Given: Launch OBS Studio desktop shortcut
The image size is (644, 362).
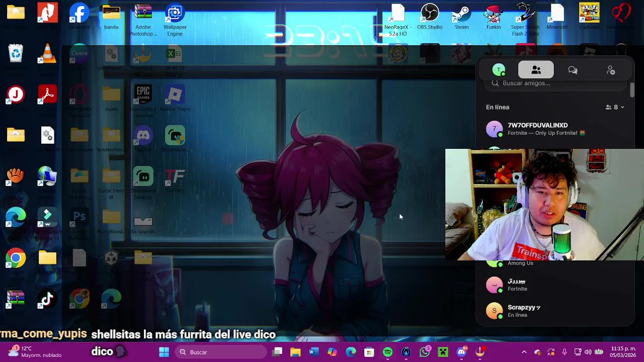Looking at the screenshot, I should 430,17.
